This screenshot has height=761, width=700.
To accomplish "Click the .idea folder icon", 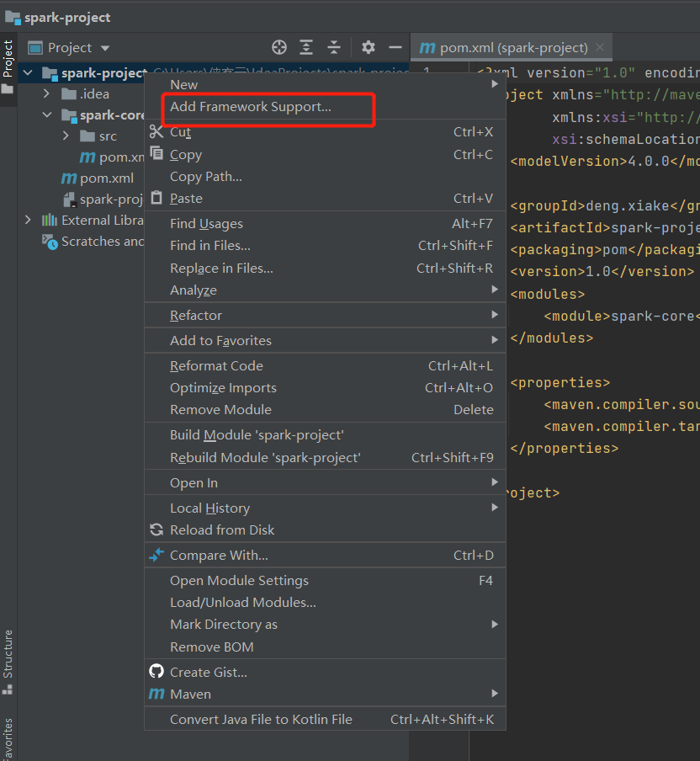I will pyautogui.click(x=69, y=93).
